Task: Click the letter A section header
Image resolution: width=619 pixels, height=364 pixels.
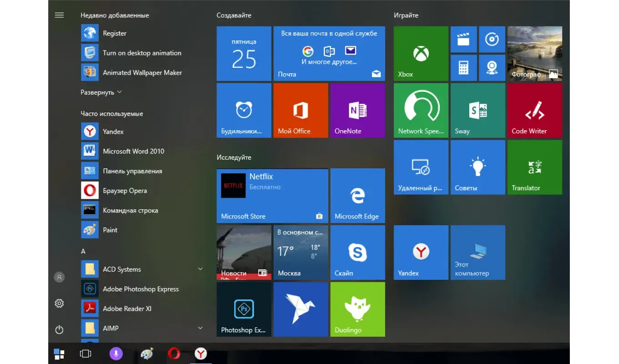Action: coord(83,251)
